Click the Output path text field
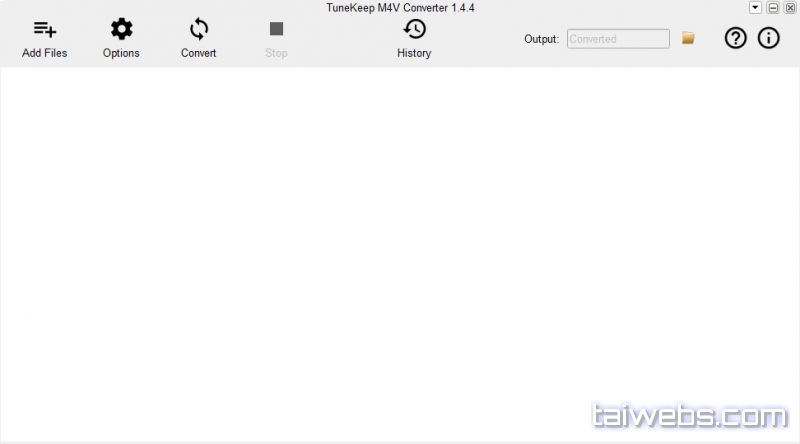800x444 pixels. (x=618, y=39)
